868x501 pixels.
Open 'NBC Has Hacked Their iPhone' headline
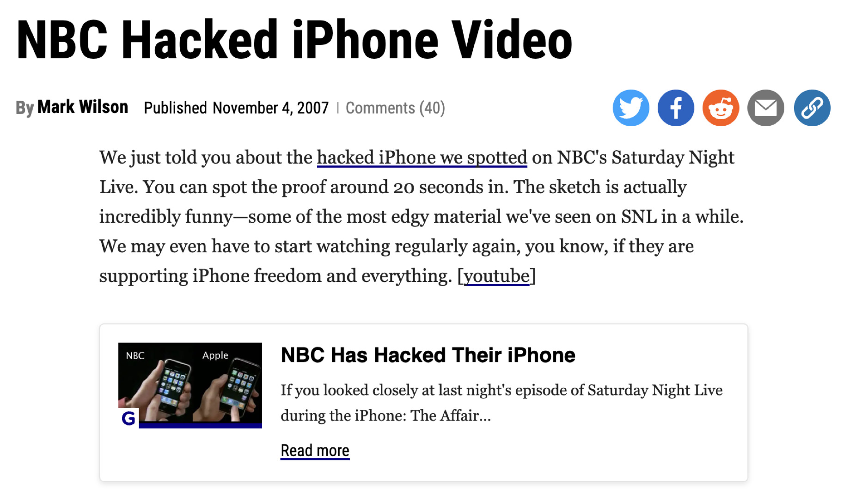pyautogui.click(x=428, y=355)
